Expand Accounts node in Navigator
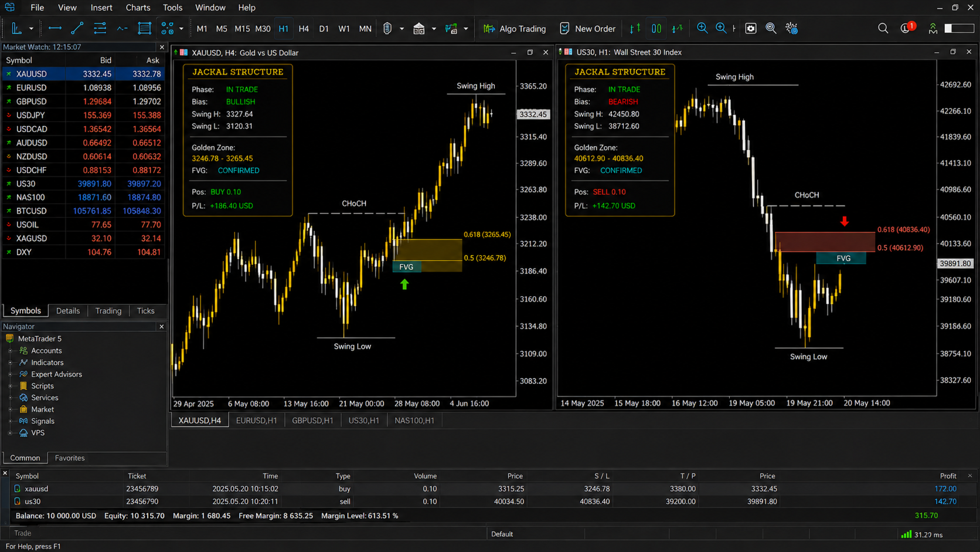Image resolution: width=980 pixels, height=552 pixels. click(10, 351)
